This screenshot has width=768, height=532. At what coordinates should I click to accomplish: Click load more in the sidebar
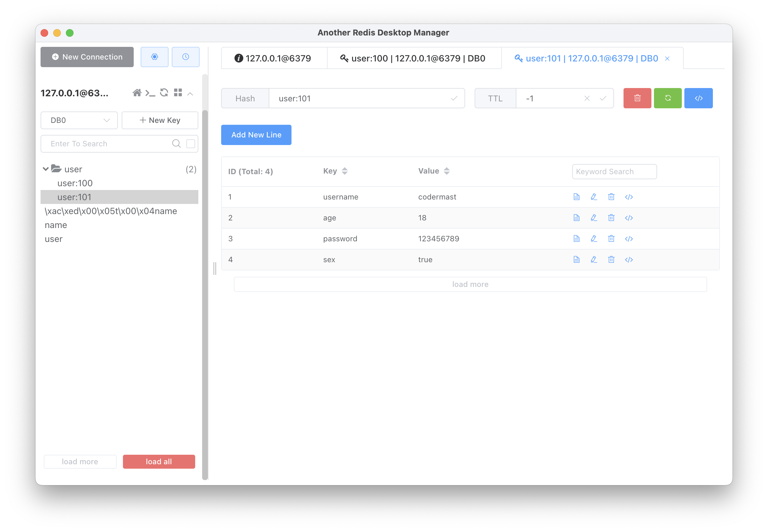(x=80, y=462)
